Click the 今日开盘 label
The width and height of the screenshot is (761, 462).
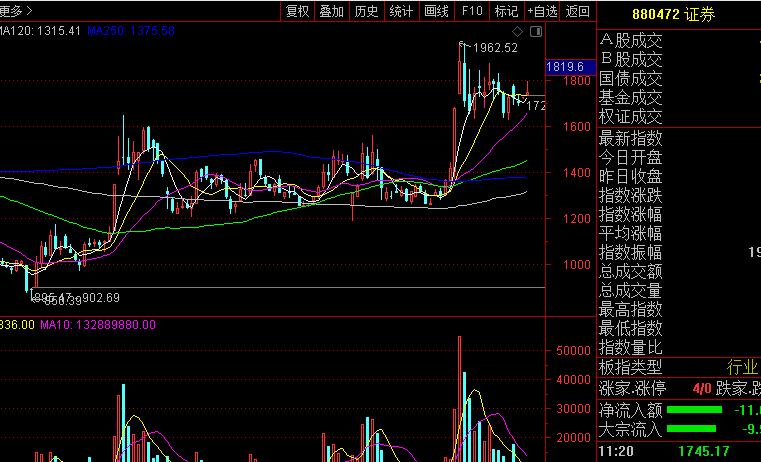click(x=630, y=158)
